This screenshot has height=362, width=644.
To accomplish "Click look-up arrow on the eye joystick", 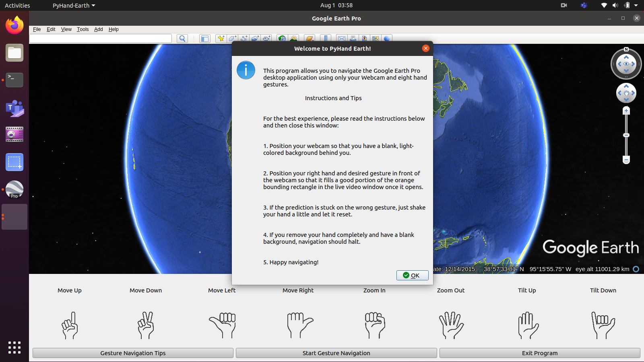I will tap(626, 58).
